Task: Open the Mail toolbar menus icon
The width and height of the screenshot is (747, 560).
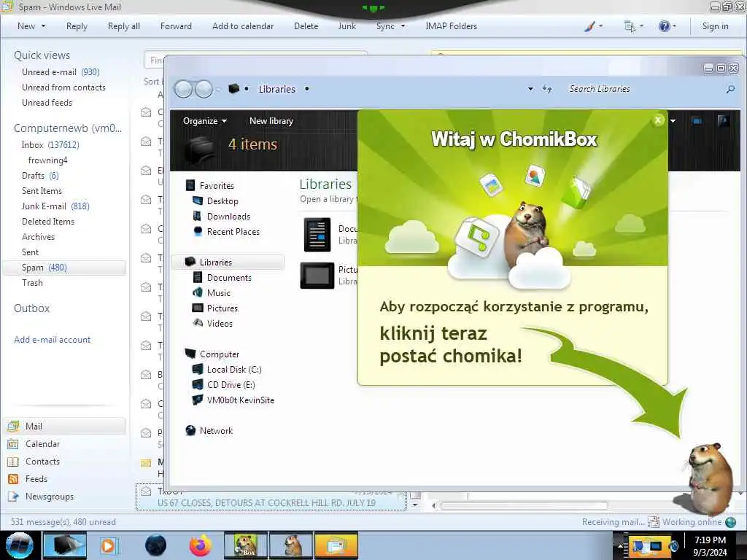Action: click(x=630, y=26)
